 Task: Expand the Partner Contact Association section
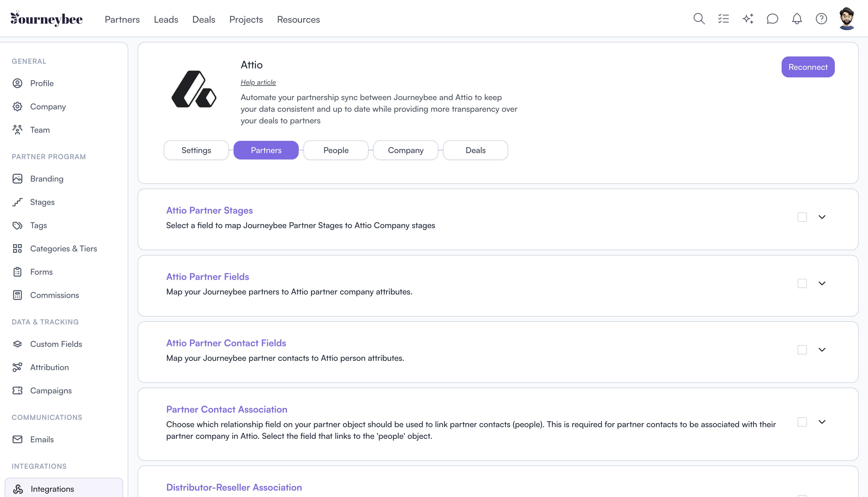pyautogui.click(x=822, y=422)
